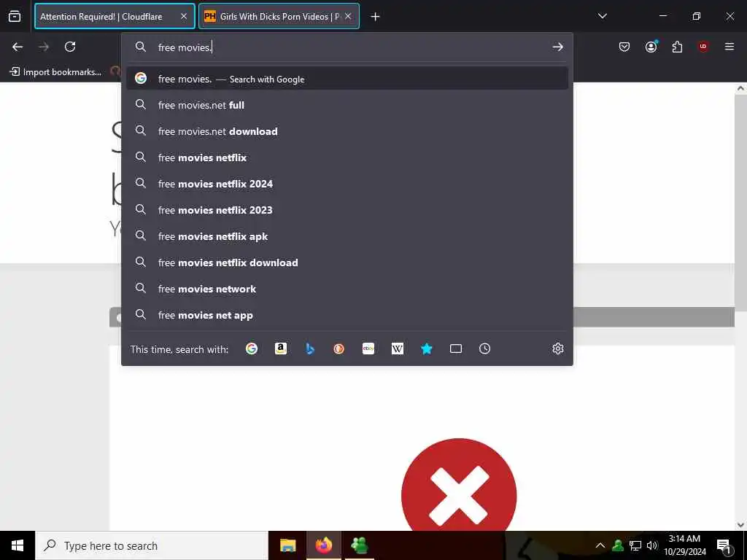
Task: Open the Windows Start menu
Action: pyautogui.click(x=18, y=545)
